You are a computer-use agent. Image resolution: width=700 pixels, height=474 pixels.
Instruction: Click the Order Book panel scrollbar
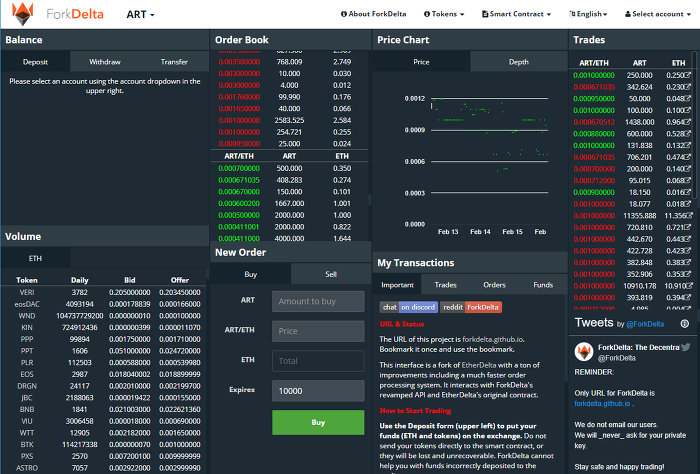[369, 200]
